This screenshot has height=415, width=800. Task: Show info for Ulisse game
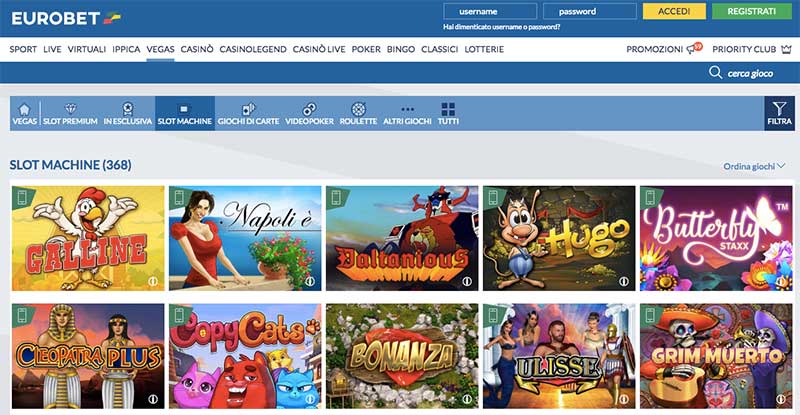[623, 399]
